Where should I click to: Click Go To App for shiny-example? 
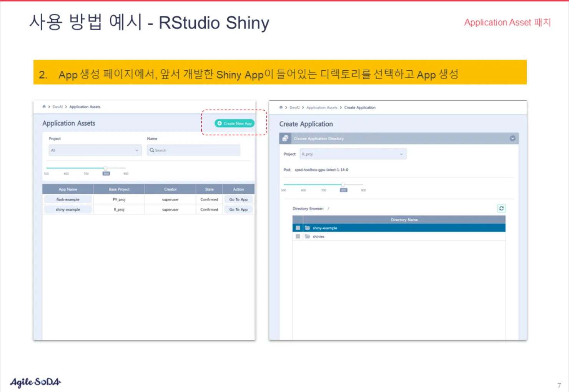tap(238, 209)
